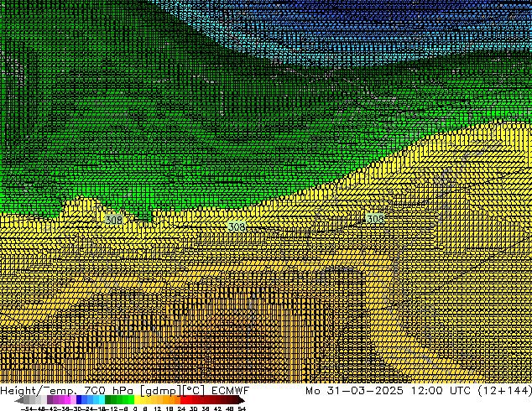Click the gray arrow at legend's cold end

coord(19,401)
